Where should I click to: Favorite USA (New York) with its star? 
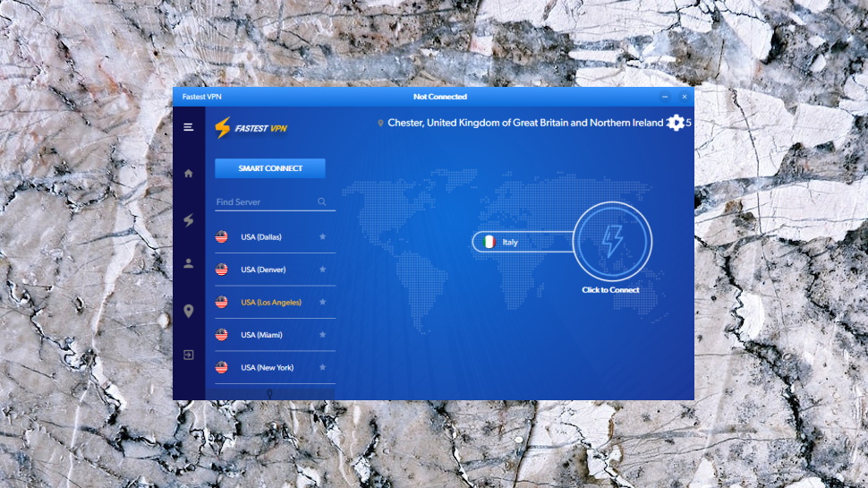322,367
